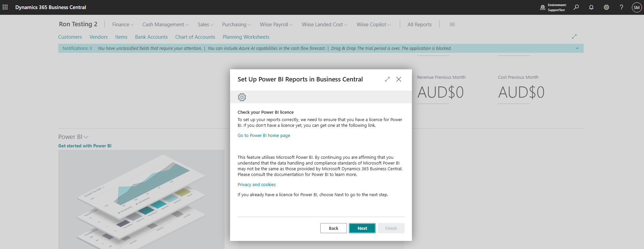Go to Customers list
Image resolution: width=644 pixels, height=249 pixels.
click(70, 37)
